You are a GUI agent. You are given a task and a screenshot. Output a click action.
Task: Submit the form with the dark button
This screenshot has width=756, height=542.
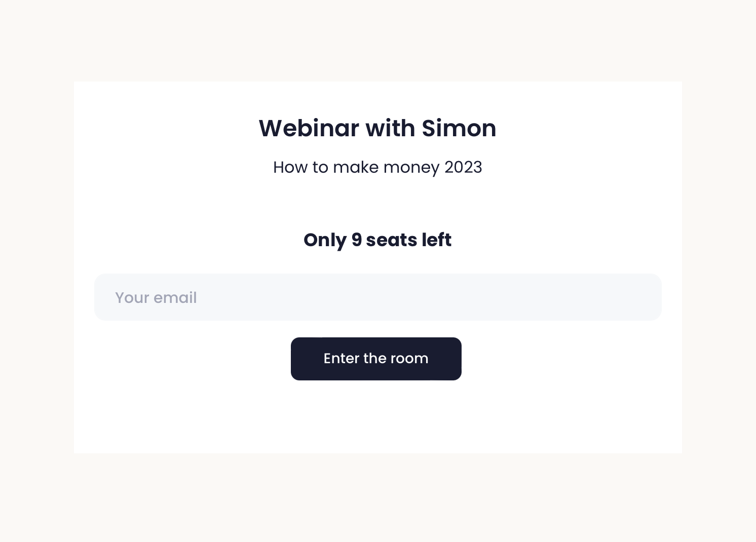pos(376,359)
